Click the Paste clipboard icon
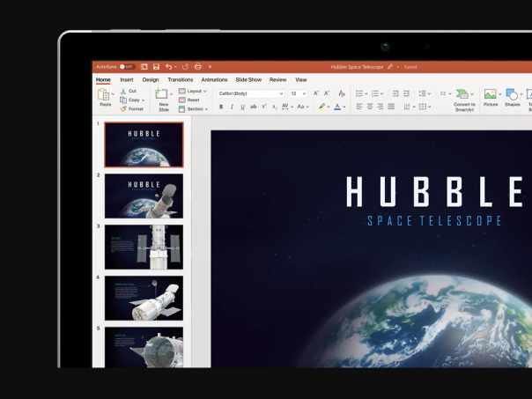Viewport: 532px width, 399px height. (x=104, y=94)
